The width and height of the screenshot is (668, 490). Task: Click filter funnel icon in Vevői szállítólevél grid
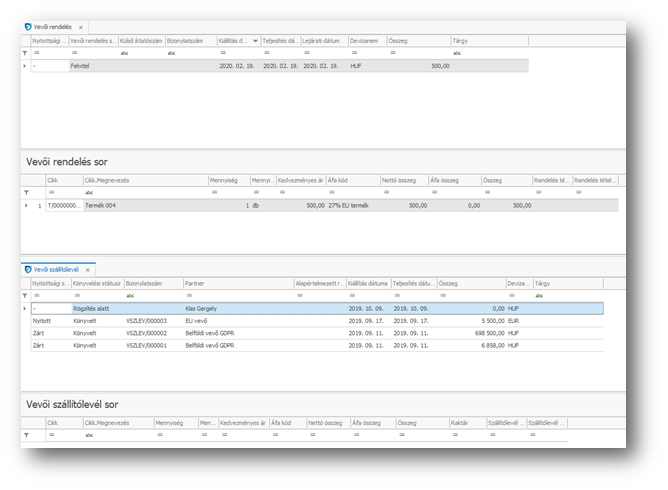click(x=26, y=296)
